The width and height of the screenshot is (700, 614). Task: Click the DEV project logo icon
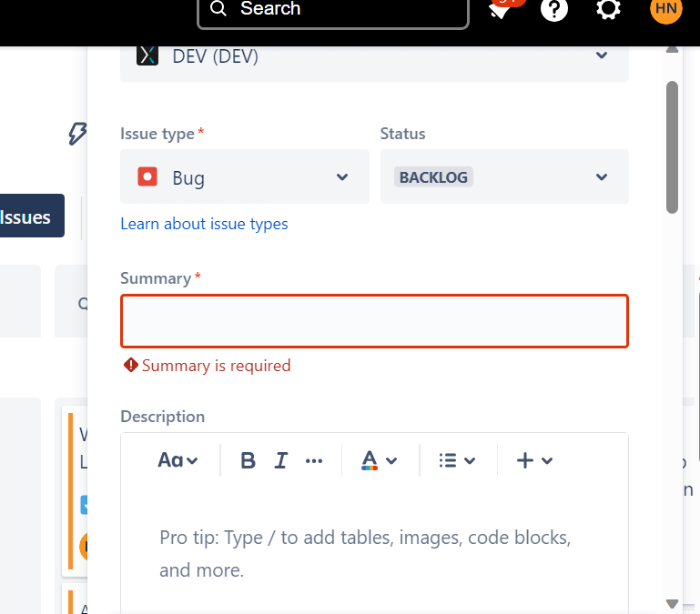point(147,55)
